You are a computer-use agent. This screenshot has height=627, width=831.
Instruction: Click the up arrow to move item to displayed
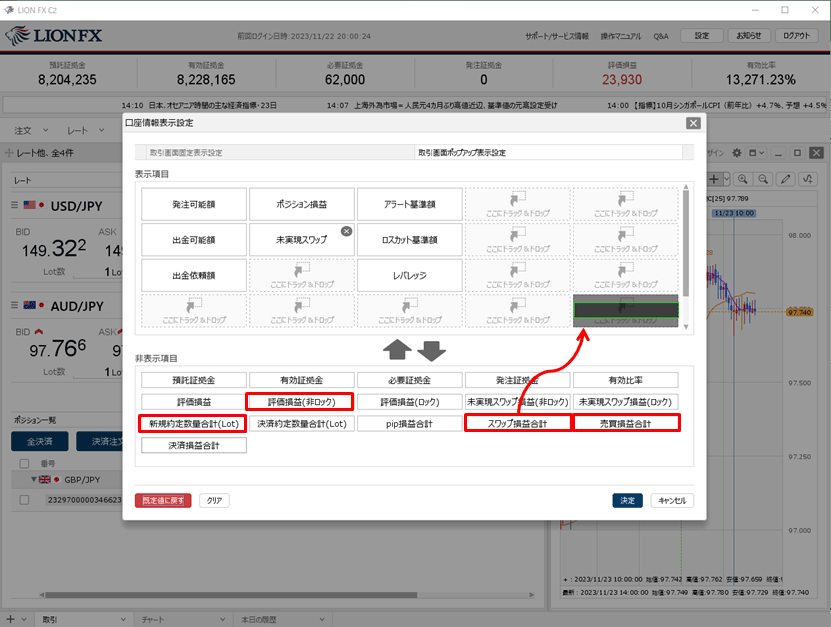(397, 350)
